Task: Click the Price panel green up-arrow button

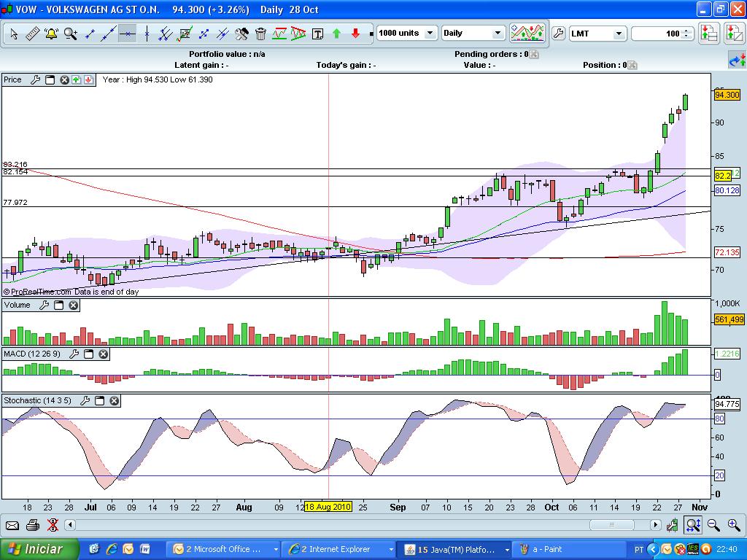Action: point(76,80)
